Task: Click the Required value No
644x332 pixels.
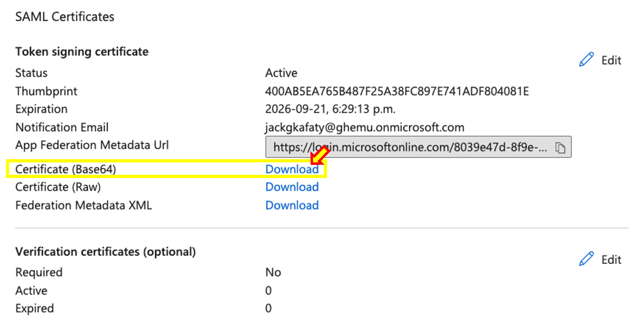Action: [x=273, y=272]
